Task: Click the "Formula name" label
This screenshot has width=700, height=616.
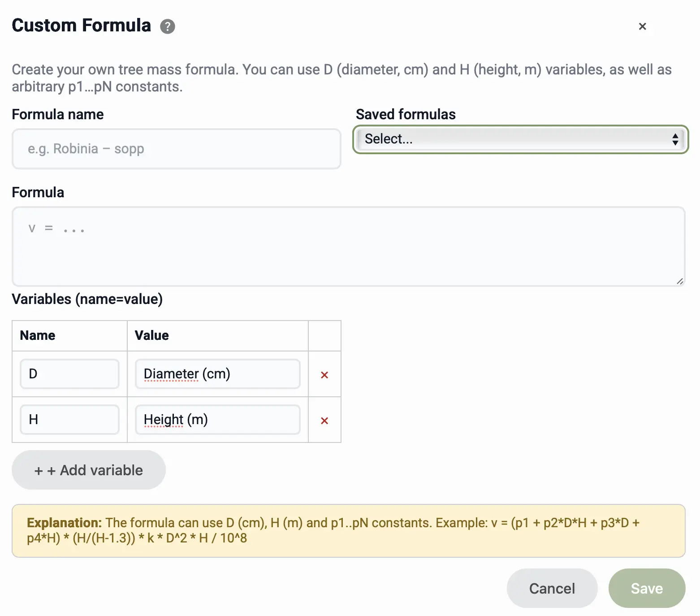Action: pyautogui.click(x=58, y=114)
